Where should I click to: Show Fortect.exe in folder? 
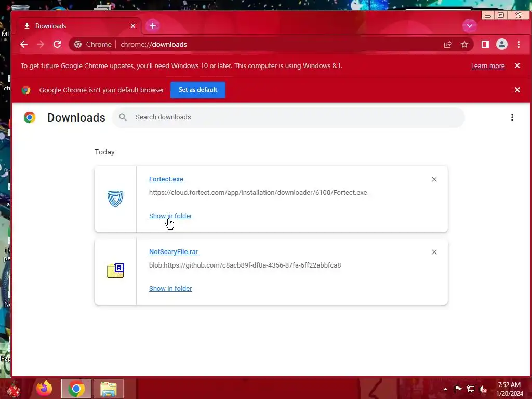[x=170, y=216]
